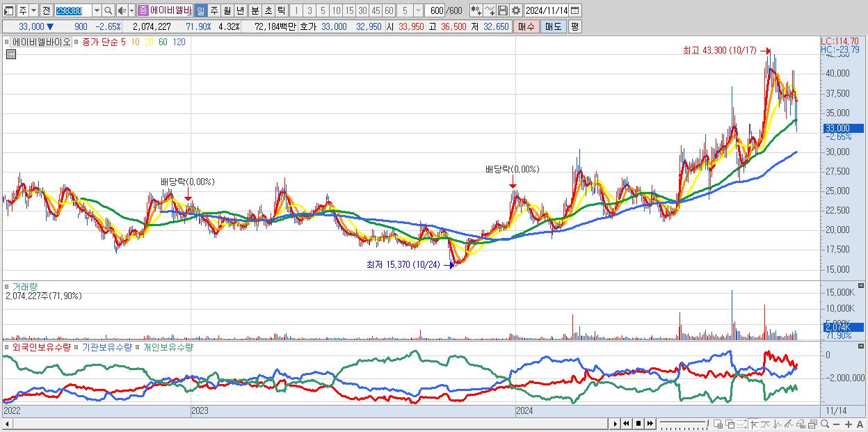The width and height of the screenshot is (868, 432).
Task: Click the stock search magnifier icon
Action: [x=108, y=10]
